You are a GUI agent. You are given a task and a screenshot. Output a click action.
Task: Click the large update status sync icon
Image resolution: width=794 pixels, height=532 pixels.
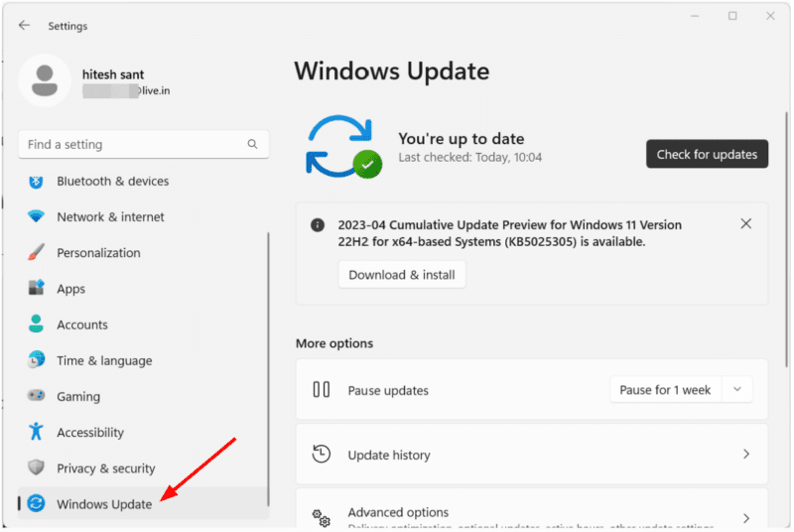coord(342,147)
